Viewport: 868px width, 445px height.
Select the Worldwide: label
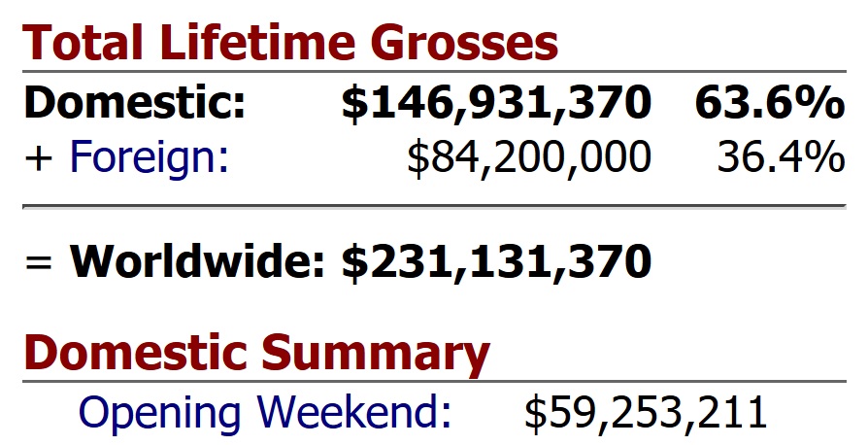pos(201,260)
